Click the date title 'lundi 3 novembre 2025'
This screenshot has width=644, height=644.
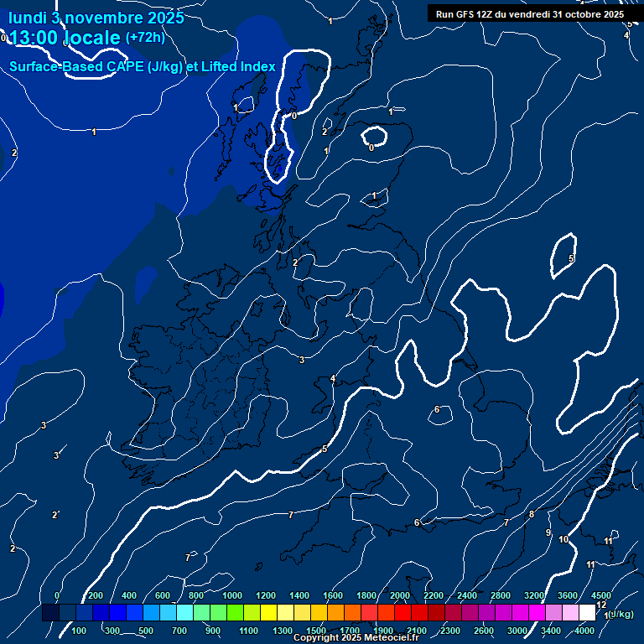(x=96, y=18)
